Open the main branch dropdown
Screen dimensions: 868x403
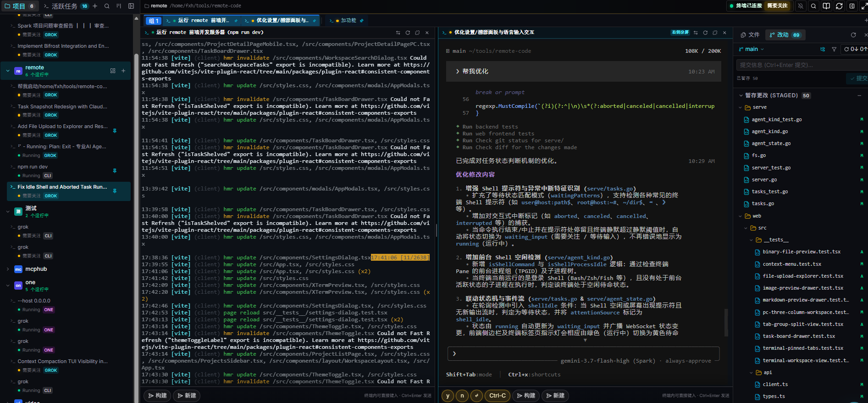coord(752,49)
